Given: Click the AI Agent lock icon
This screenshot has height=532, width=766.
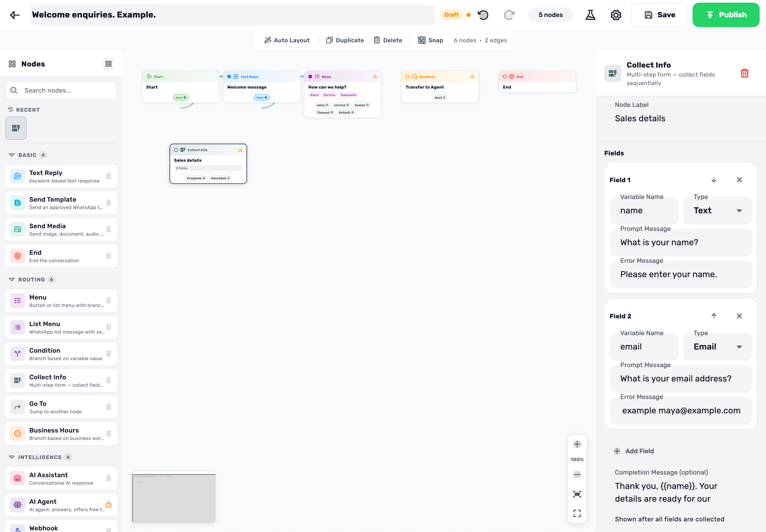Looking at the screenshot, I should tap(108, 505).
